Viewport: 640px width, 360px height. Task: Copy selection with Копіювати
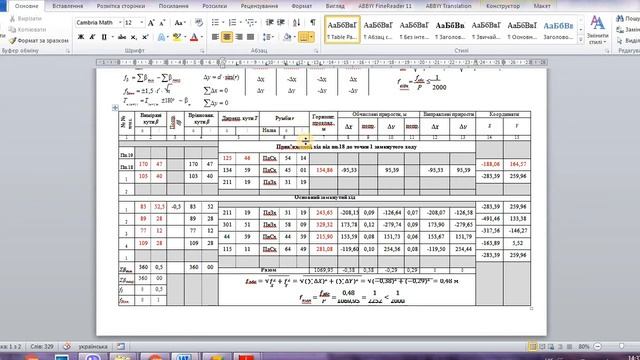[27, 30]
